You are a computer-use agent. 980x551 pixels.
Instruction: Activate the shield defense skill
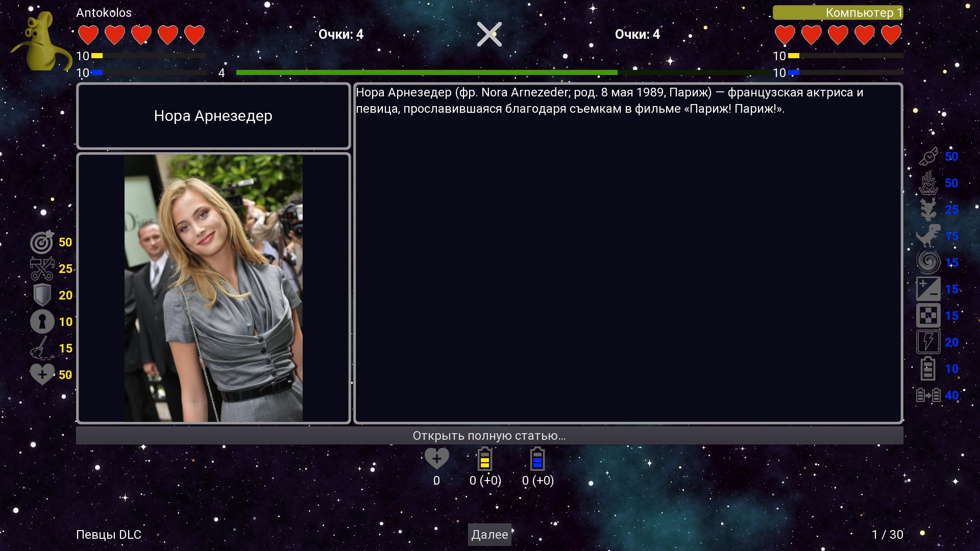pyautogui.click(x=42, y=295)
